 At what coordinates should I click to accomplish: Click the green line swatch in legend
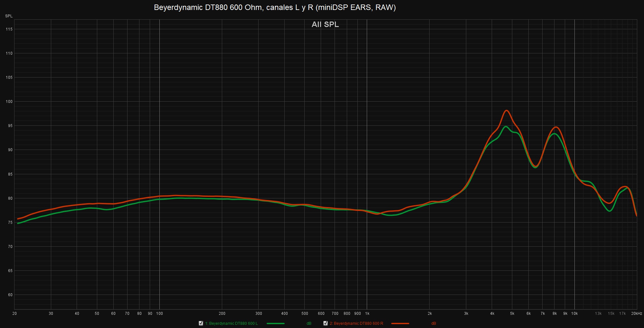(275, 323)
